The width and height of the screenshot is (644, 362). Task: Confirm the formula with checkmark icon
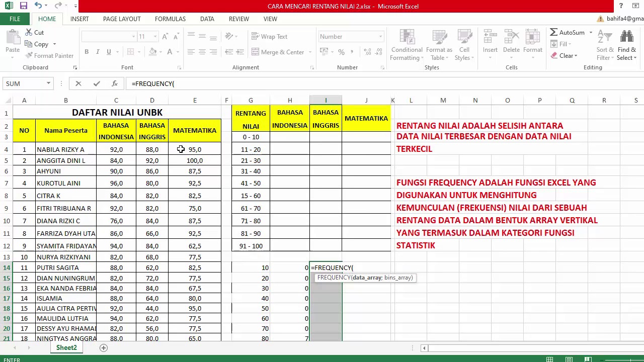click(x=97, y=83)
